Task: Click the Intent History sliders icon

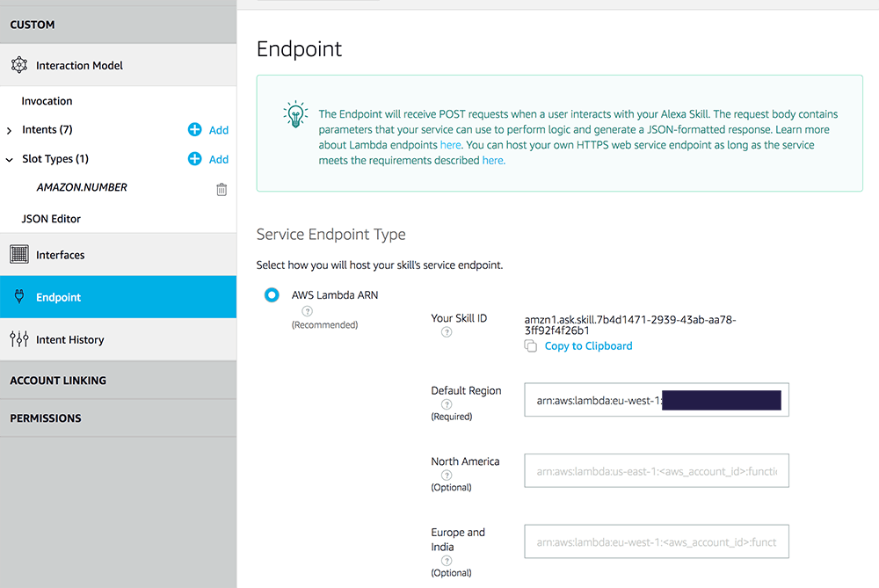Action: 19,339
